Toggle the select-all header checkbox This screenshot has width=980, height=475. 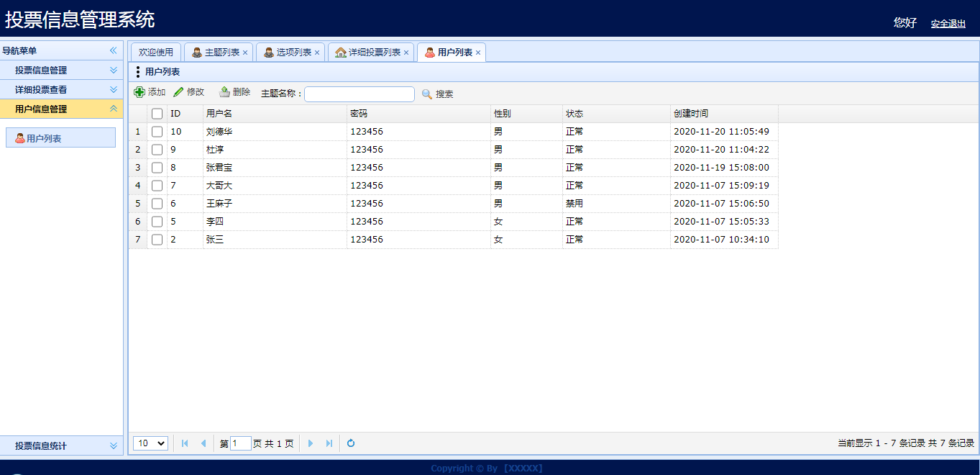coord(157,114)
